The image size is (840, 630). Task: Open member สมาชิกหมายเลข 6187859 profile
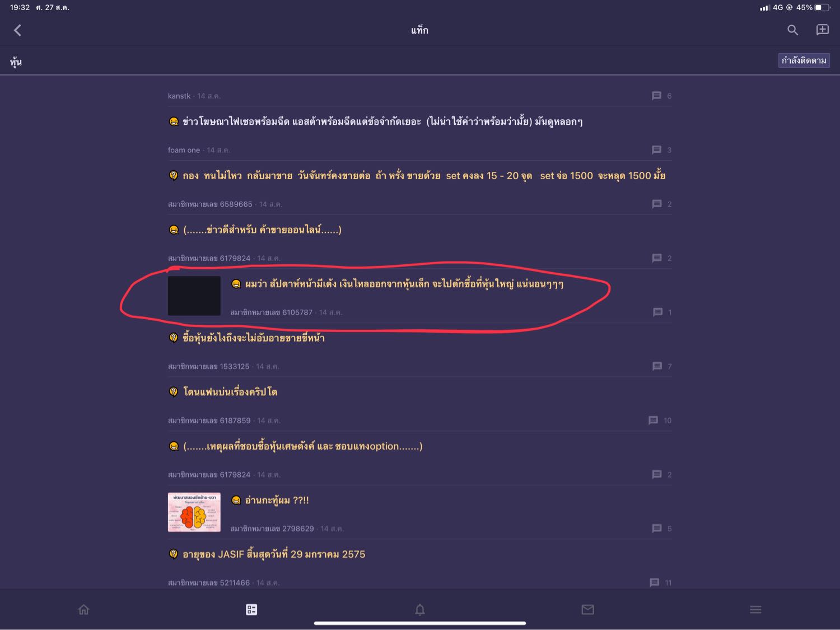(x=209, y=421)
